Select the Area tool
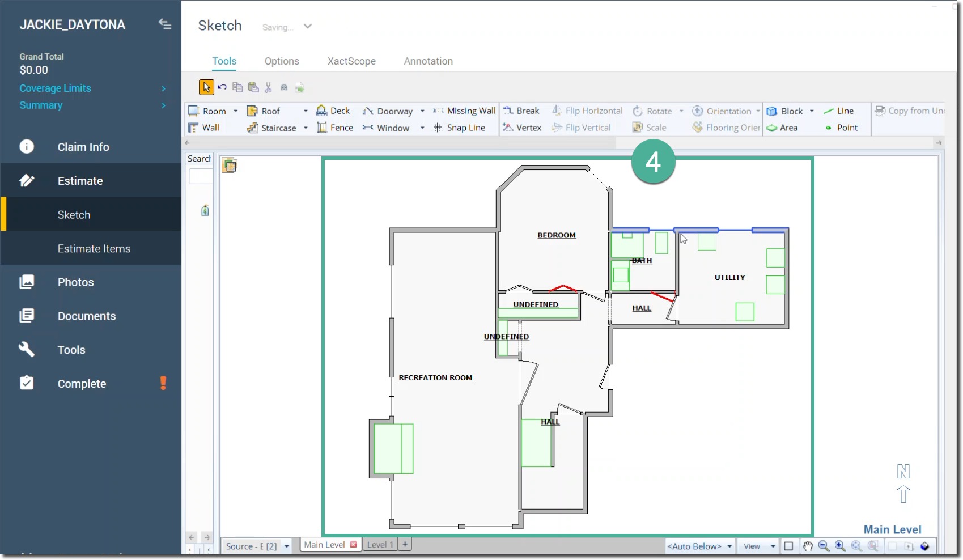This screenshot has height=560, width=963. point(782,128)
